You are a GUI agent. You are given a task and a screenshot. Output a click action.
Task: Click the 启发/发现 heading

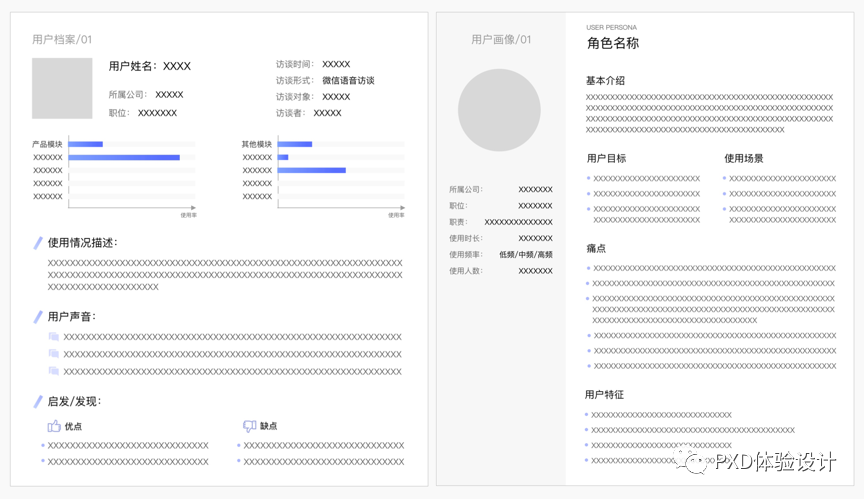tap(74, 402)
